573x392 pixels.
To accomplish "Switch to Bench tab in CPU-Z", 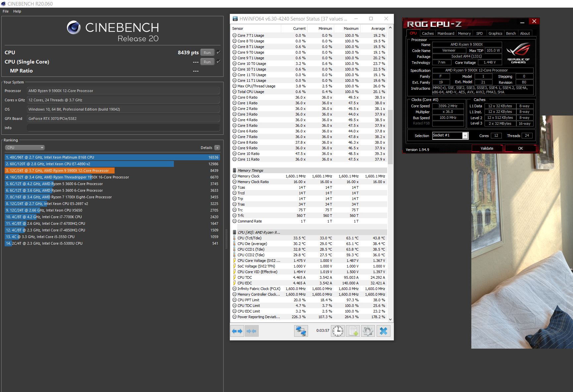I will tap(511, 33).
